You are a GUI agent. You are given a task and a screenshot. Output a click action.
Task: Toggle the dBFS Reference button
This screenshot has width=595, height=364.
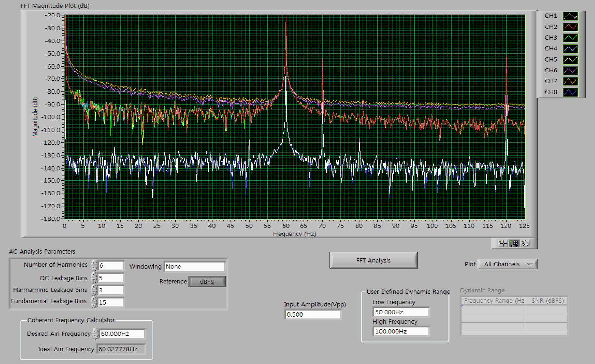click(207, 282)
